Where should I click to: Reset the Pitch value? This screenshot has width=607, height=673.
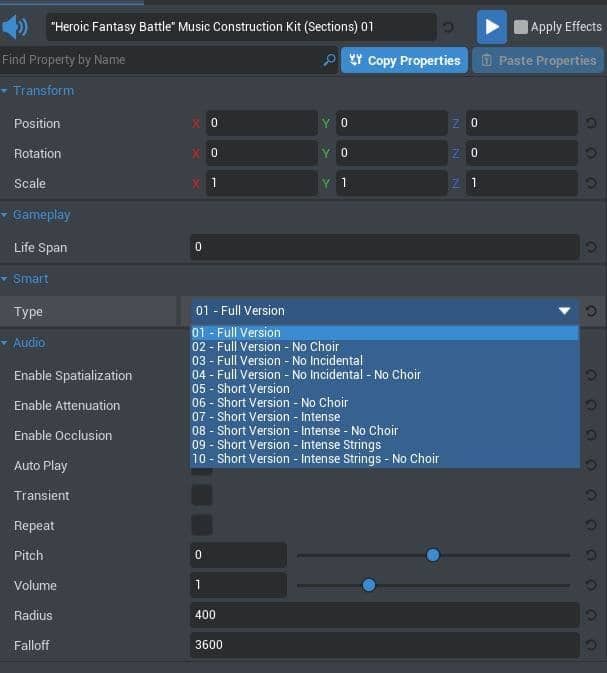coord(591,556)
